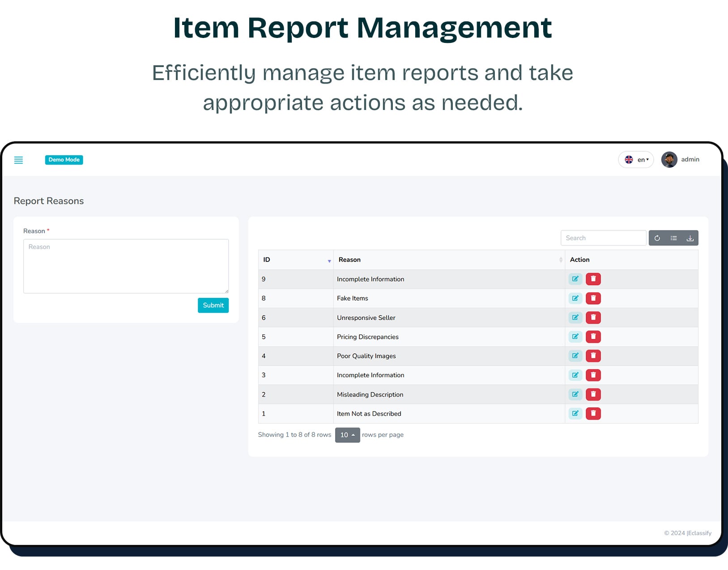Click the Demo Mode badge
Image resolution: width=728 pixels, height=570 pixels.
point(64,160)
